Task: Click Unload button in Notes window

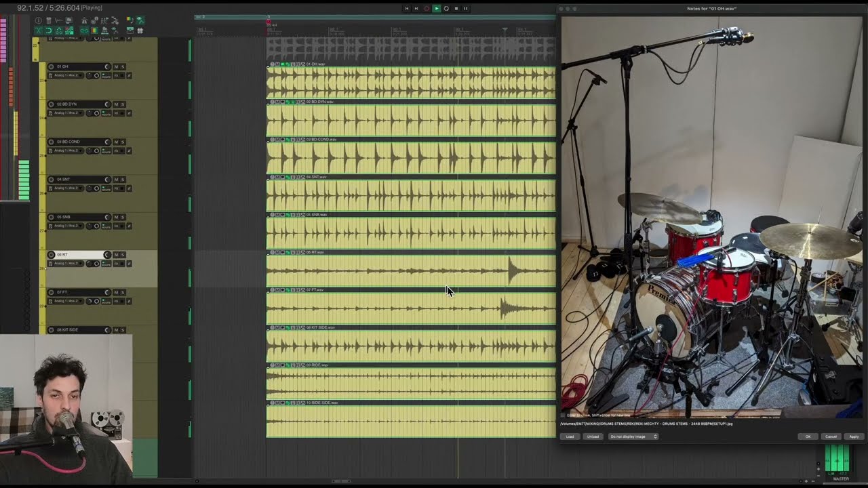Action: (x=593, y=436)
